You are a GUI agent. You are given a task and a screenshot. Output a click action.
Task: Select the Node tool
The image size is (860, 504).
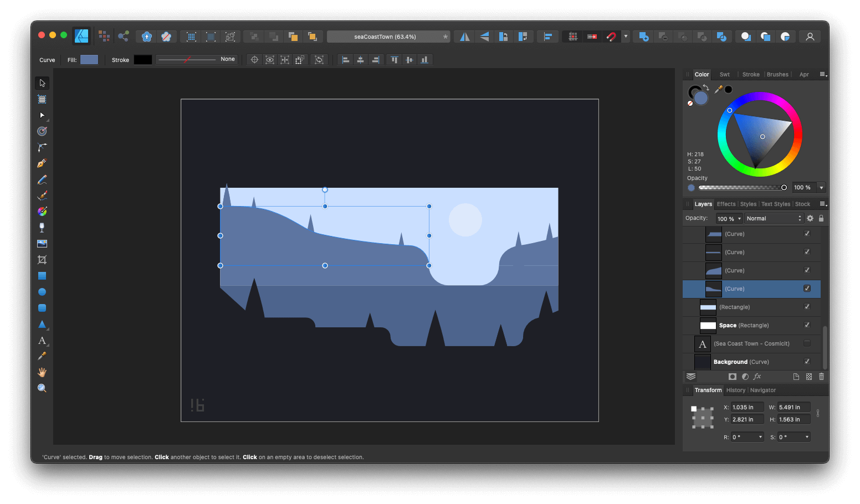point(42,115)
